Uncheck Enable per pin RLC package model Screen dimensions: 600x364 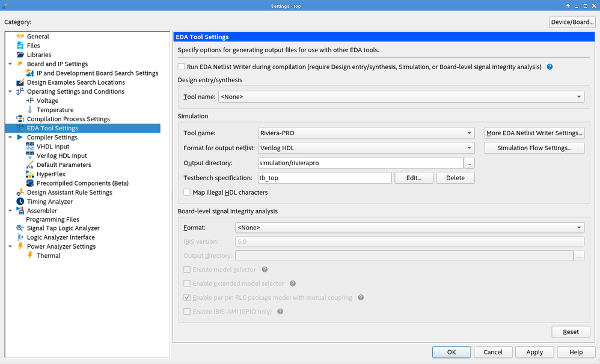(x=187, y=297)
